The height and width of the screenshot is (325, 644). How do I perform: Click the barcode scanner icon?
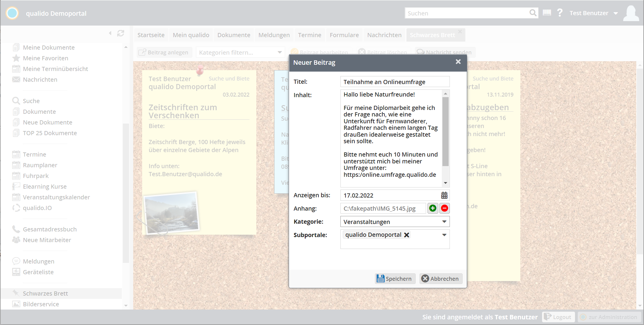(547, 13)
